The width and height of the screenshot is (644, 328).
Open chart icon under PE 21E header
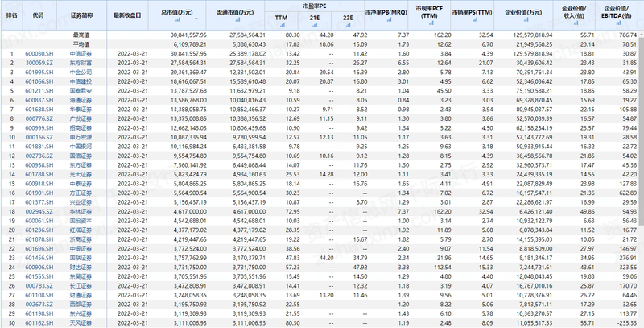(314, 25)
